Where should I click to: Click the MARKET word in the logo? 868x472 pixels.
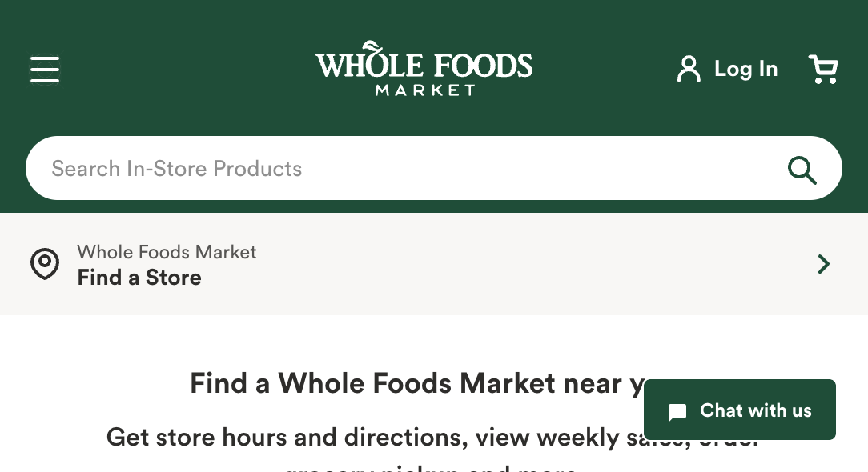425,90
